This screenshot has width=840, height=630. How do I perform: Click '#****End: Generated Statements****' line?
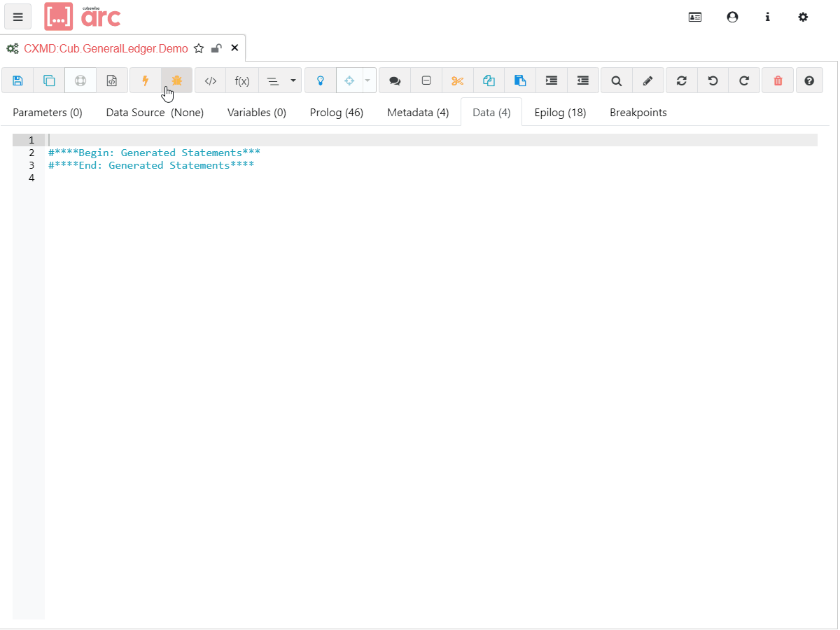point(151,165)
